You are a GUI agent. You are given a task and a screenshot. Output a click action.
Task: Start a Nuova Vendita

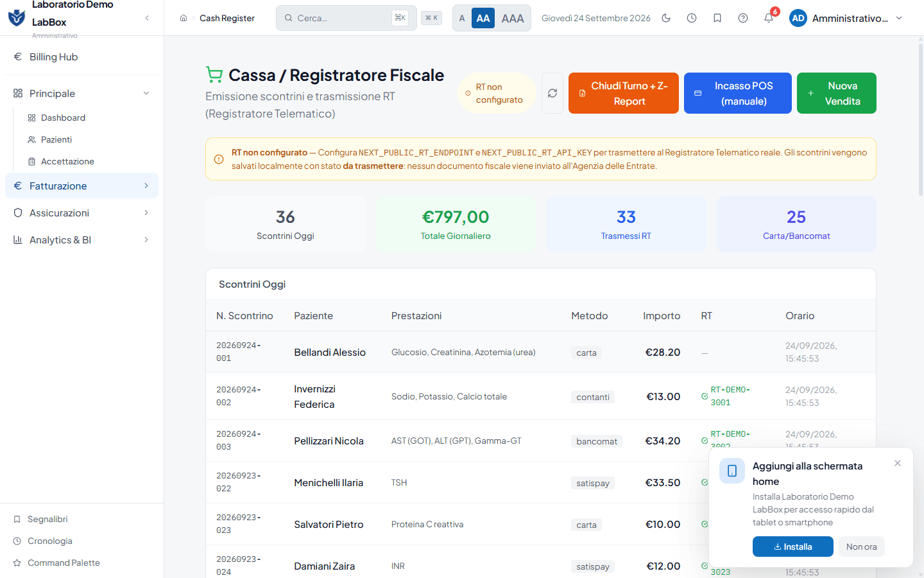(837, 93)
